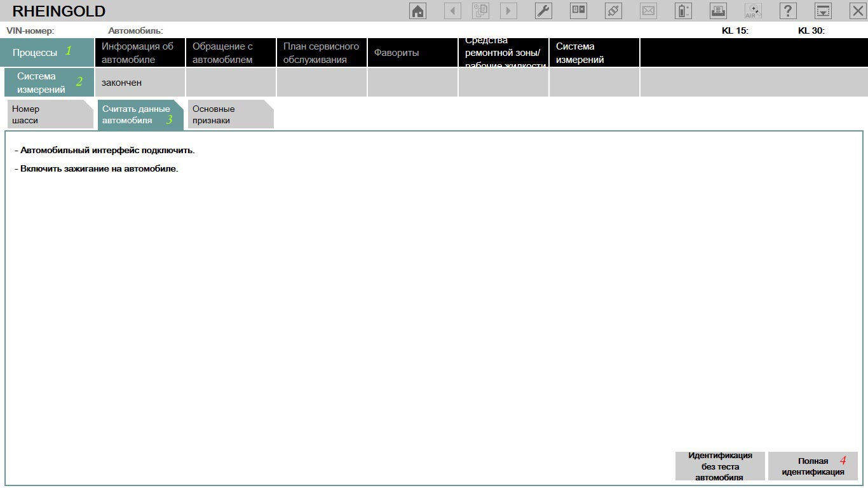
Task: Switch to Обращение с автомобилем tab
Action: tap(231, 52)
